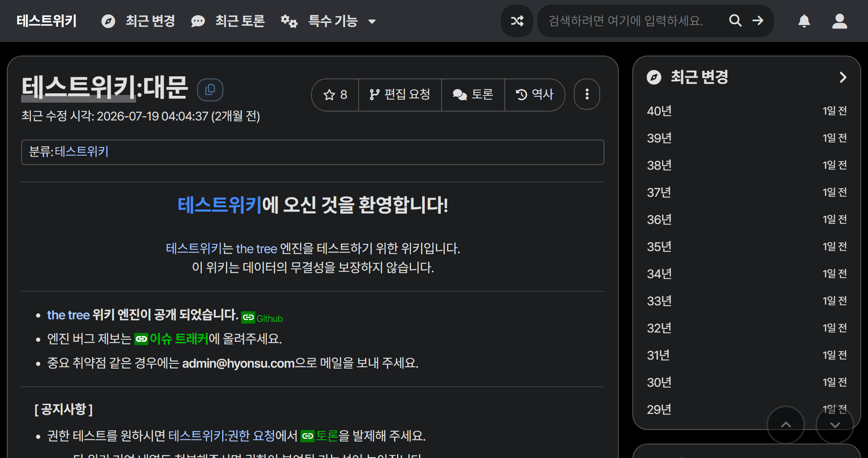Image resolution: width=868 pixels, height=458 pixels.
Task: Click the link icon before 이슈 트래커
Action: click(x=141, y=339)
